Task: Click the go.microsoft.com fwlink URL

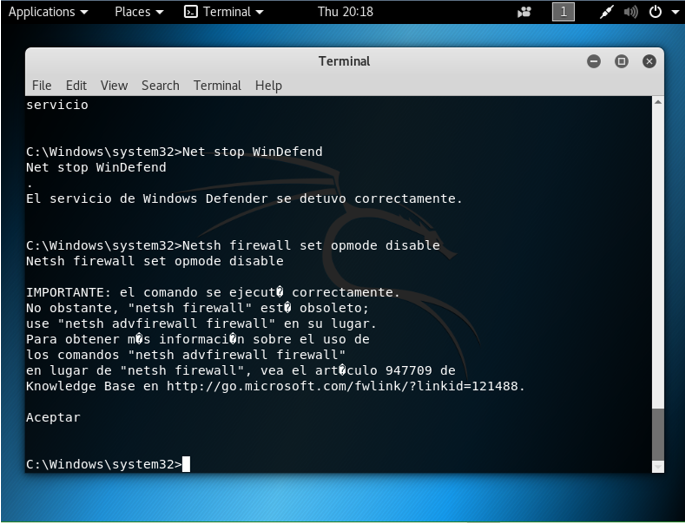Action: pos(342,386)
